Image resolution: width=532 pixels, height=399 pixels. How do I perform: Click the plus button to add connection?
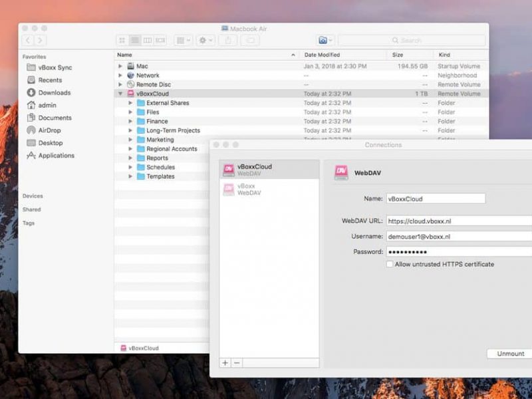point(225,363)
